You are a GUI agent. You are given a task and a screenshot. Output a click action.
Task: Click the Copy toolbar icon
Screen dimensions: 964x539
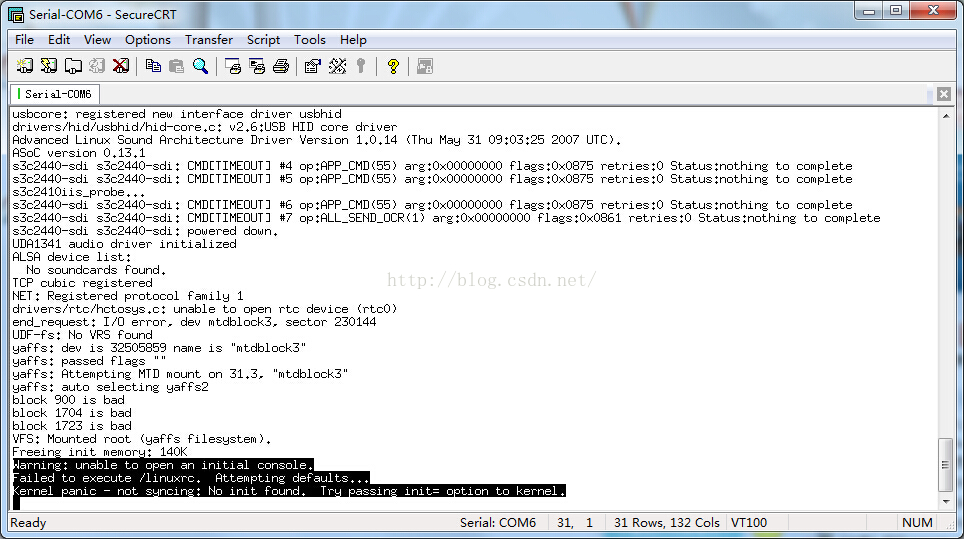coord(153,66)
